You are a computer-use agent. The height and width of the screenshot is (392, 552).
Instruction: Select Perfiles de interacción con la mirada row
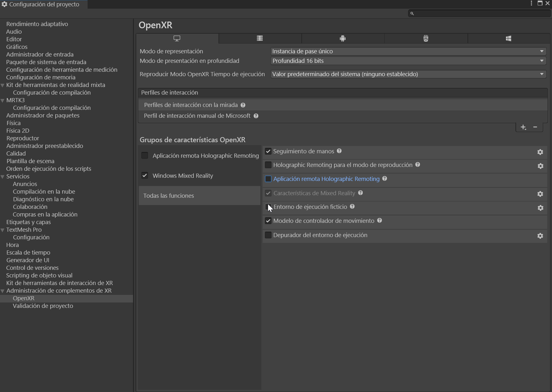343,105
